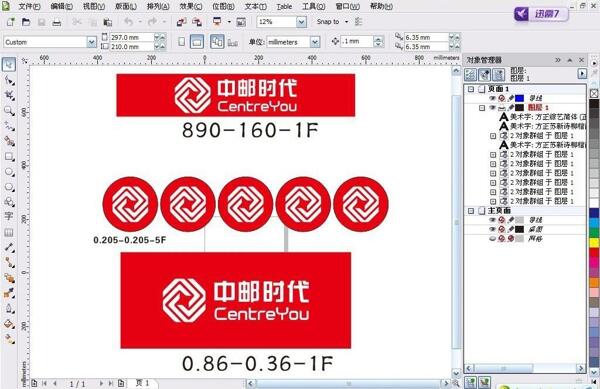The height and width of the screenshot is (389, 600).
Task: Select the Connector tool
Action: pos(9,262)
